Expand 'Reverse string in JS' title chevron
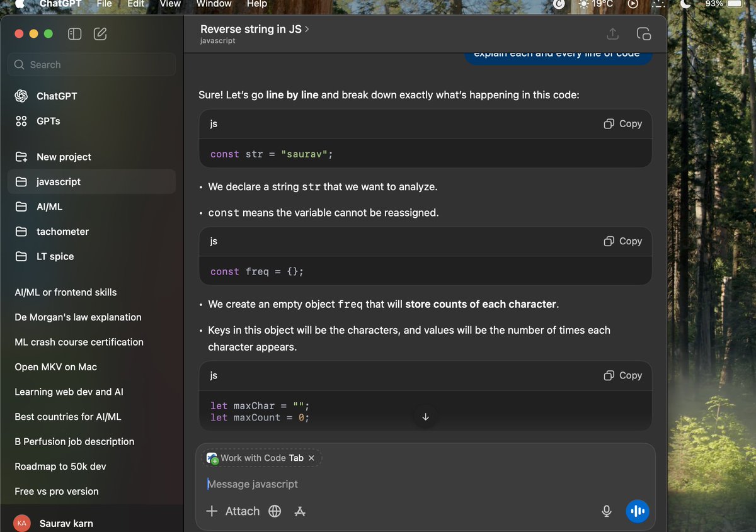Image resolution: width=756 pixels, height=532 pixels. 307,29
